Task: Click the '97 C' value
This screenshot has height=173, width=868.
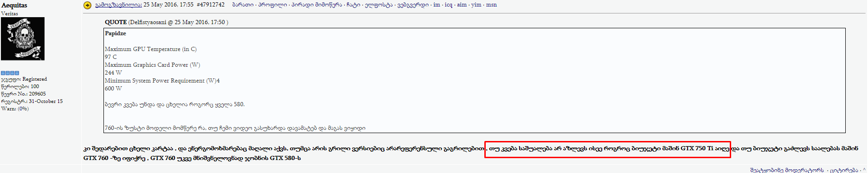Action: coord(111,57)
